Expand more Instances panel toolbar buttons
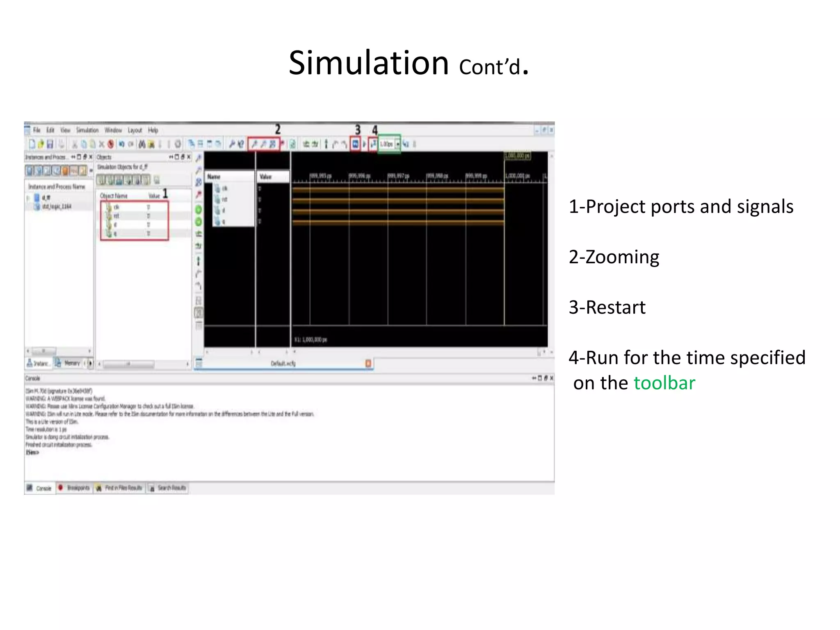Viewport: 840px width, 630px height. point(91,170)
